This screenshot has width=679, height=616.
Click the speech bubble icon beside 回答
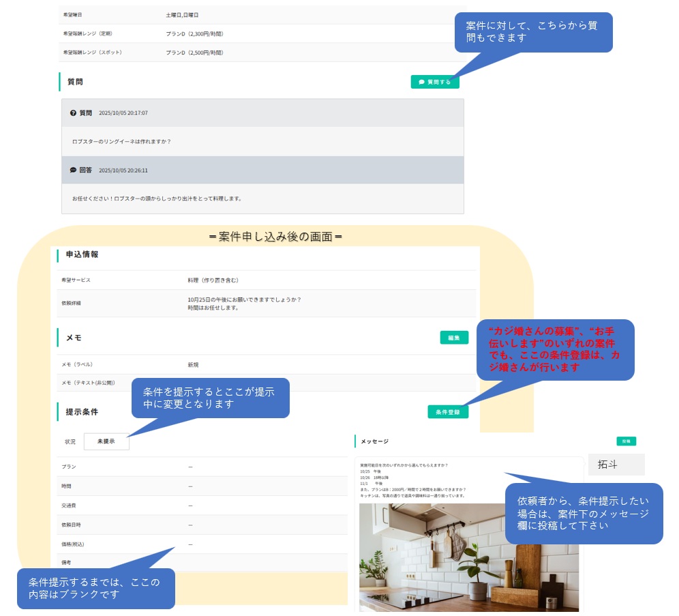(73, 170)
